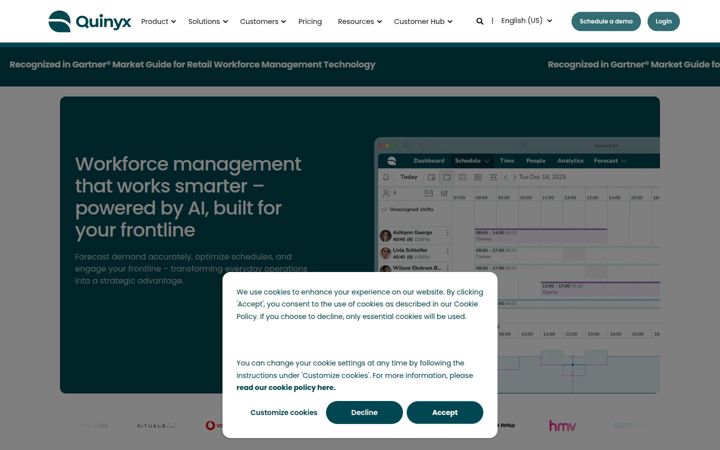Open the Pricing page
This screenshot has height=450, width=720.
click(310, 21)
